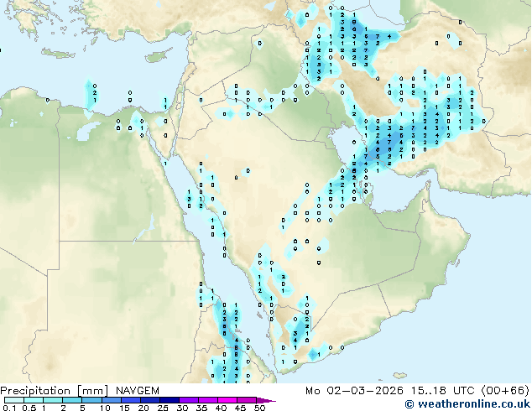Click the 30–35 mm purple legend swatch
Viewport: 532px width, 411px height.
tap(189, 400)
